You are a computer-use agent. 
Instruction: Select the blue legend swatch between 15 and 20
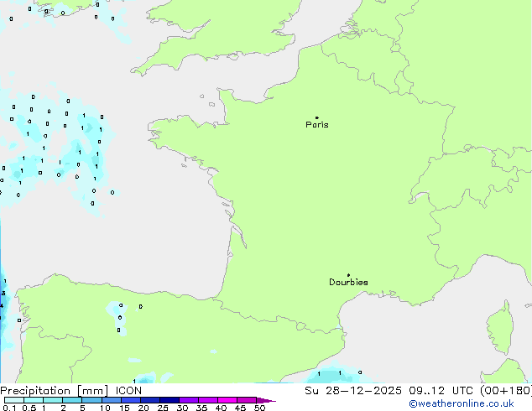click(x=131, y=400)
